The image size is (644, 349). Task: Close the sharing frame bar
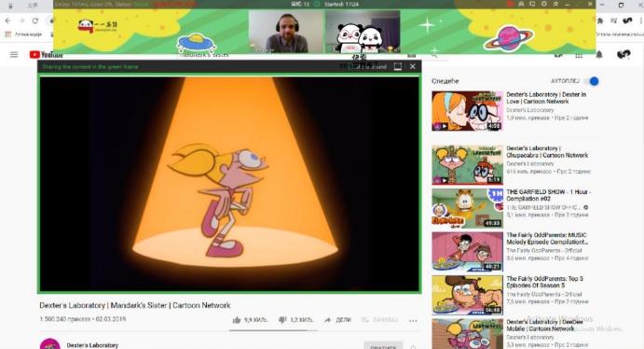pos(413,66)
